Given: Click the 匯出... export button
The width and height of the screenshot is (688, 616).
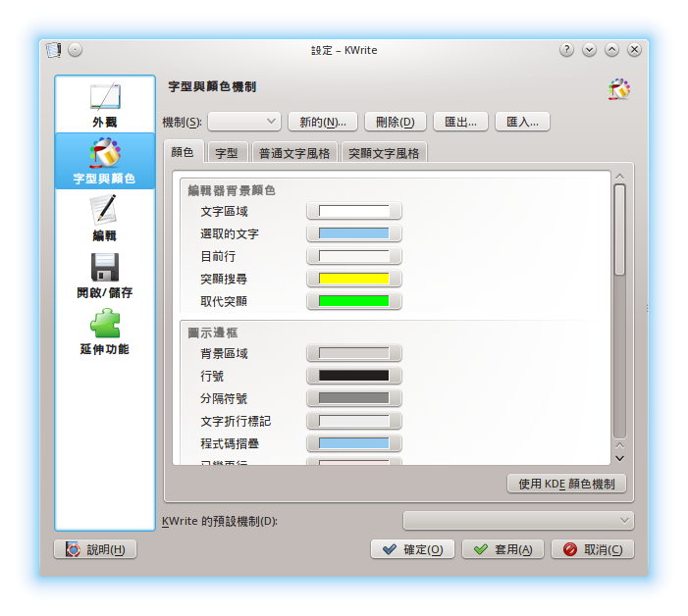Looking at the screenshot, I should click(460, 122).
